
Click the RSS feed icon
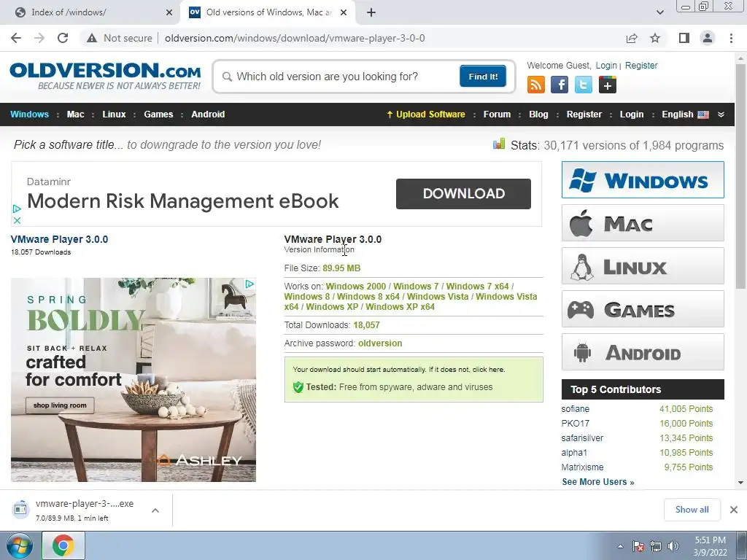[x=536, y=85]
